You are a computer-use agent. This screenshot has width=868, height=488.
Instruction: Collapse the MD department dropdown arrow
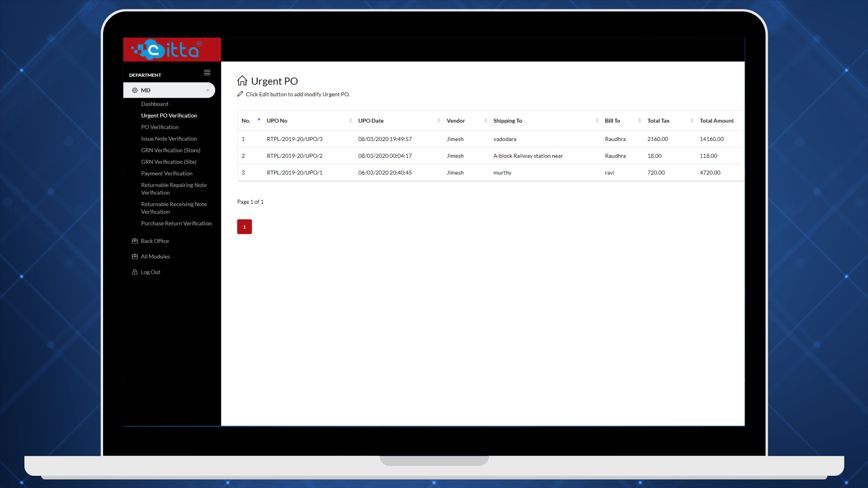click(x=208, y=90)
